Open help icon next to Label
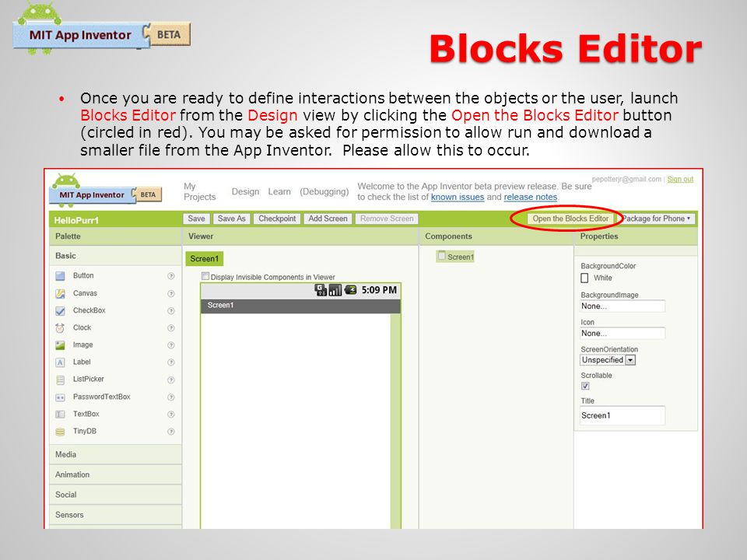Screen dimensions: 747x560 pyautogui.click(x=171, y=362)
